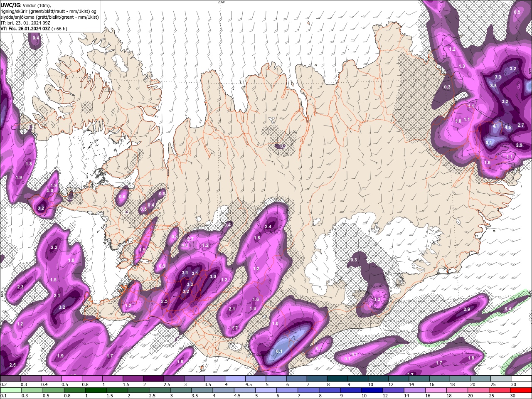Click the 4.1 value off the east coast
This screenshot has height=399, width=532.
tap(495, 126)
